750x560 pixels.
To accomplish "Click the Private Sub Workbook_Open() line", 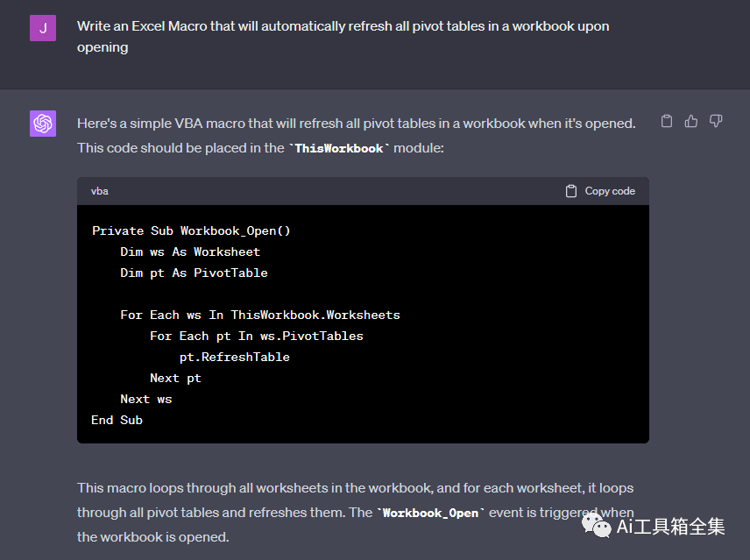I will click(x=191, y=231).
